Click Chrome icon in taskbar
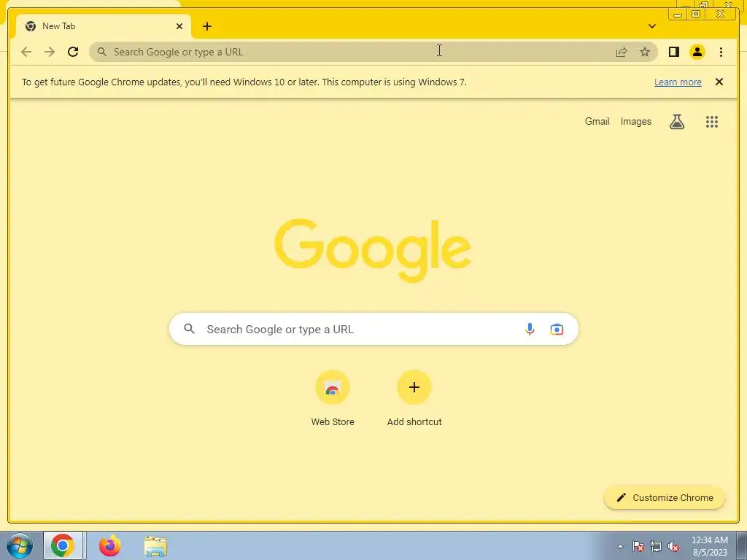The width and height of the screenshot is (747, 560). click(63, 545)
